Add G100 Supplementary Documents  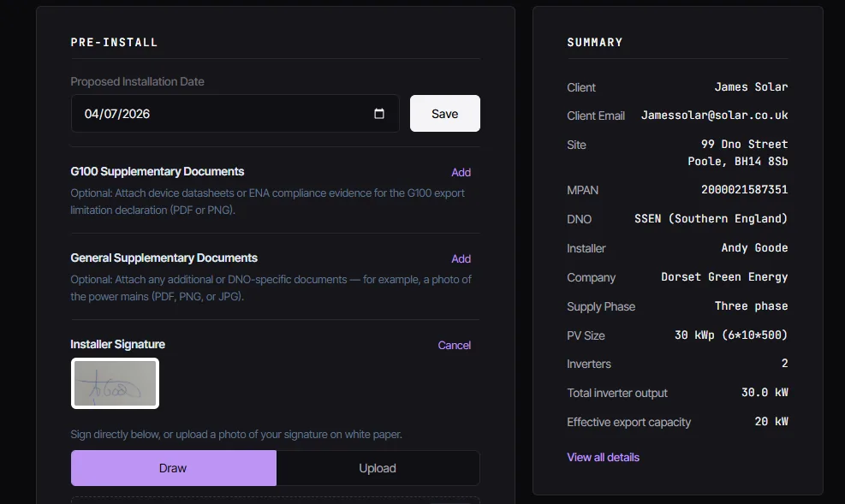coord(461,172)
